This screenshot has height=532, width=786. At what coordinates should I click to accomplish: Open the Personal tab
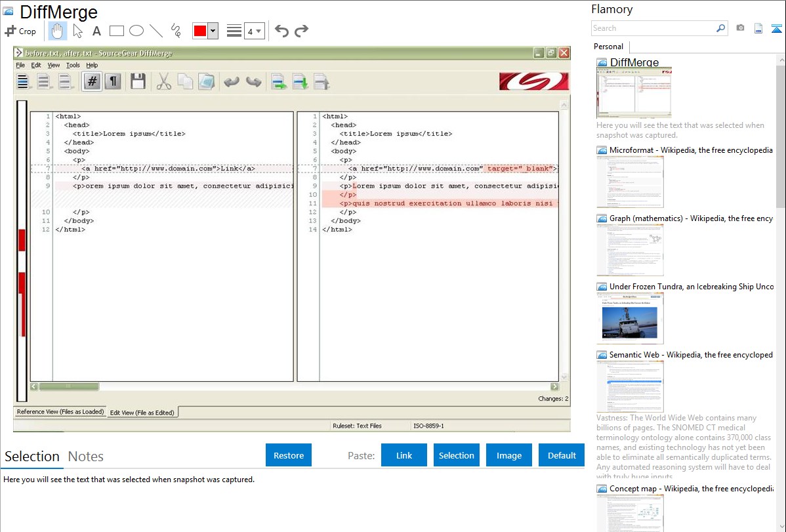[x=609, y=46]
